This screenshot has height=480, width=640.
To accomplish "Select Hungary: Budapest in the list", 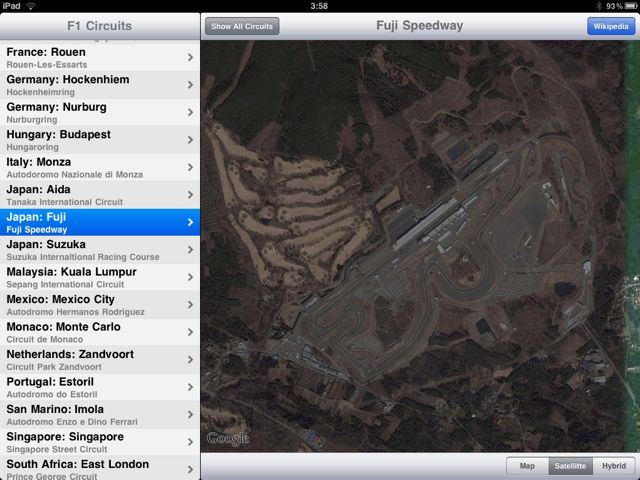I will tap(100, 140).
